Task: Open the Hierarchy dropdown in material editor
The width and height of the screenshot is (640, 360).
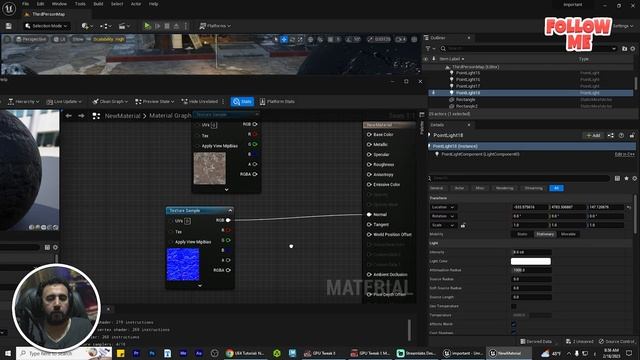Action: pyautogui.click(x=24, y=102)
